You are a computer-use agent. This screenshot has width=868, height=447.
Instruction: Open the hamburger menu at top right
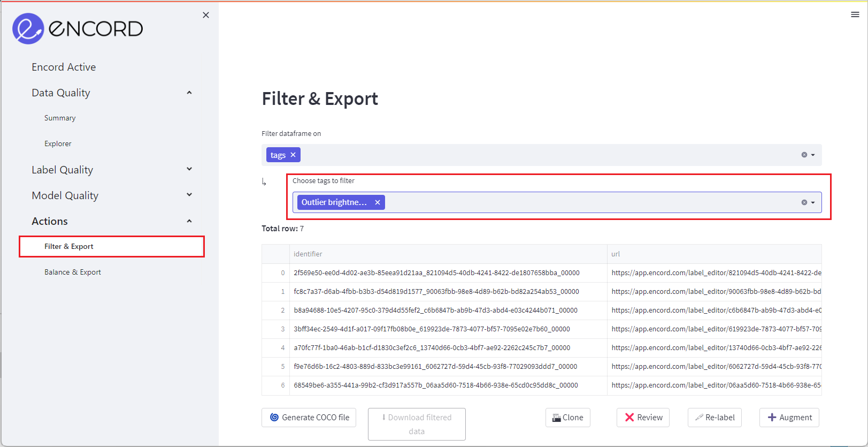point(855,14)
